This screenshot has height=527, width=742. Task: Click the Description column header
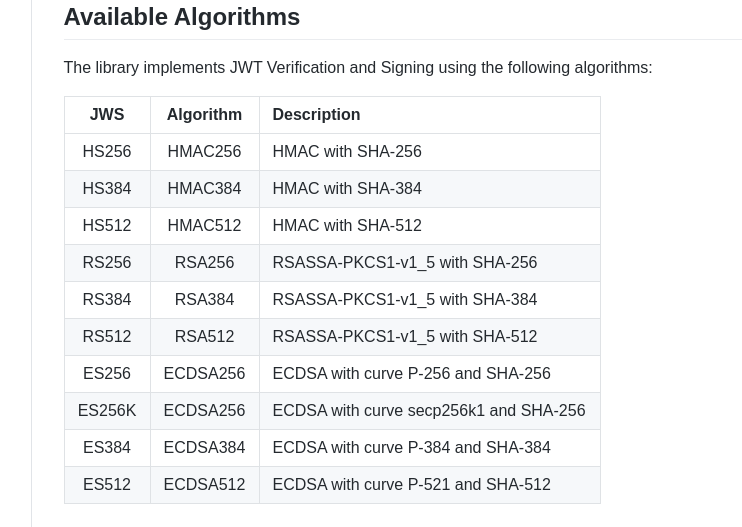point(316,115)
